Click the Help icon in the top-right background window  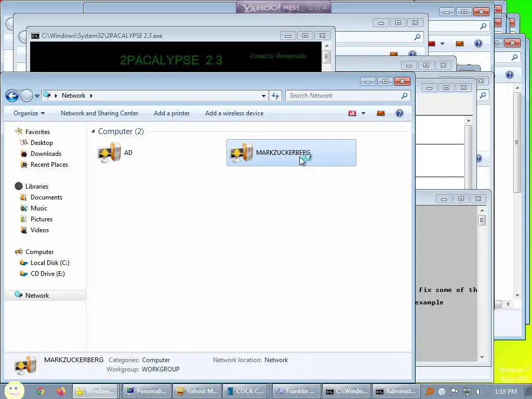point(478,44)
